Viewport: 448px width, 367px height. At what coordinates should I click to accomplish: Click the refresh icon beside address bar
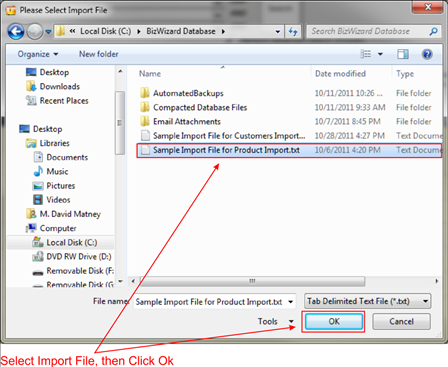[293, 32]
